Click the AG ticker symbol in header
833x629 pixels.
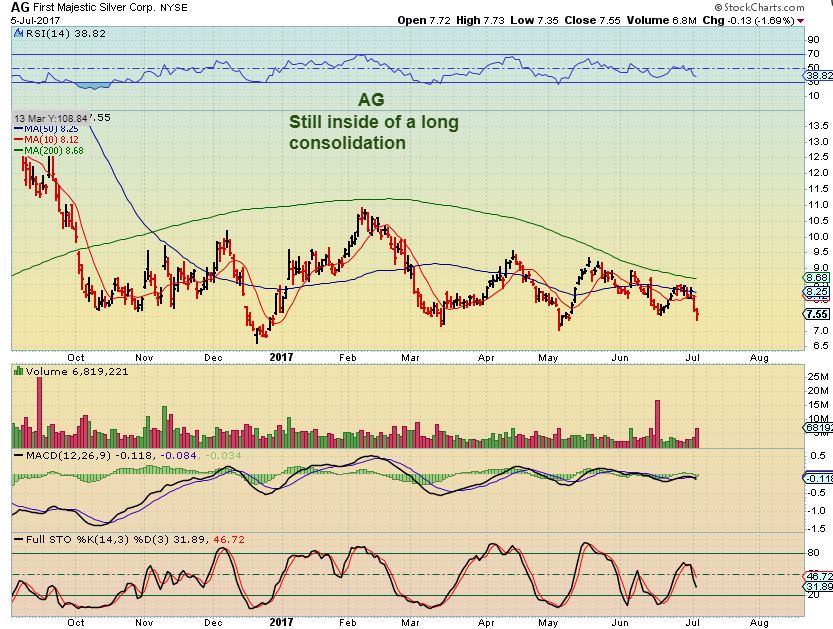(20, 7)
